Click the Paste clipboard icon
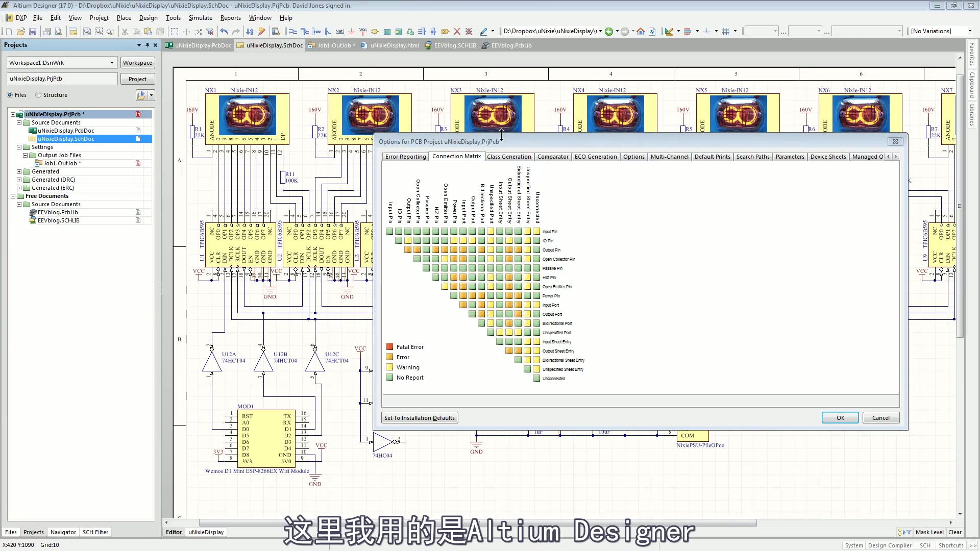This screenshot has height=551, width=980. (148, 32)
